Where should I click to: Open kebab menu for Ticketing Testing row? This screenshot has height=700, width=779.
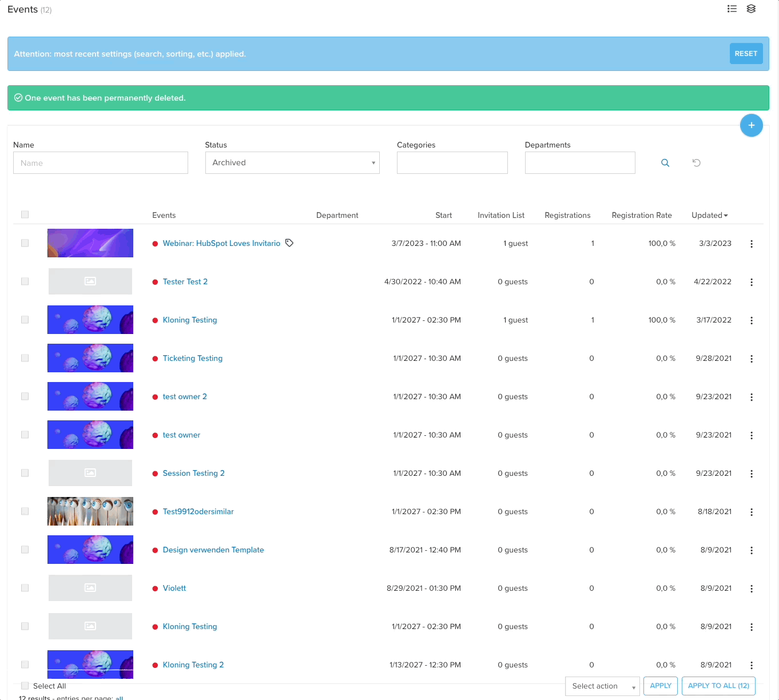751,359
